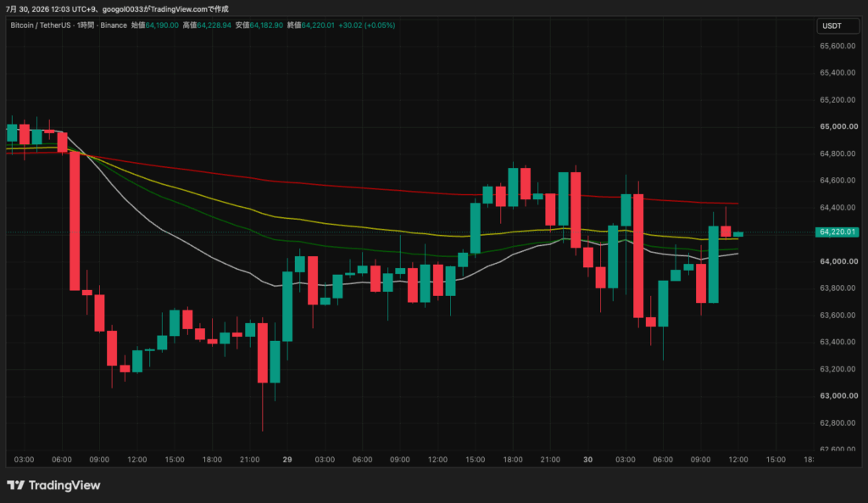Click the 1時間 interval label in header

pyautogui.click(x=86, y=25)
